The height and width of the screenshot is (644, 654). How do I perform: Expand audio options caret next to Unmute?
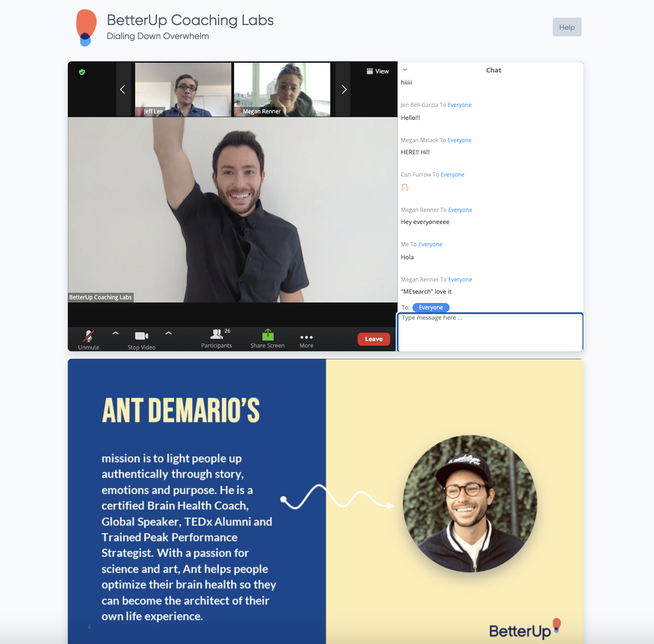116,333
